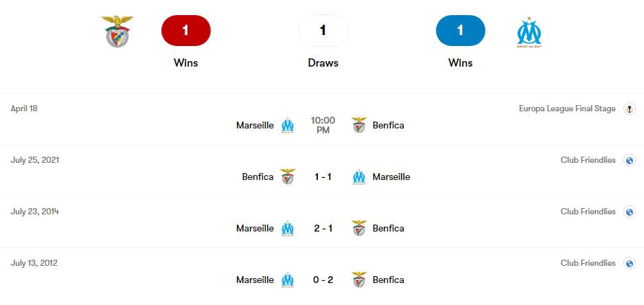Click Benfica crest in the 0 - 2 match

(359, 280)
